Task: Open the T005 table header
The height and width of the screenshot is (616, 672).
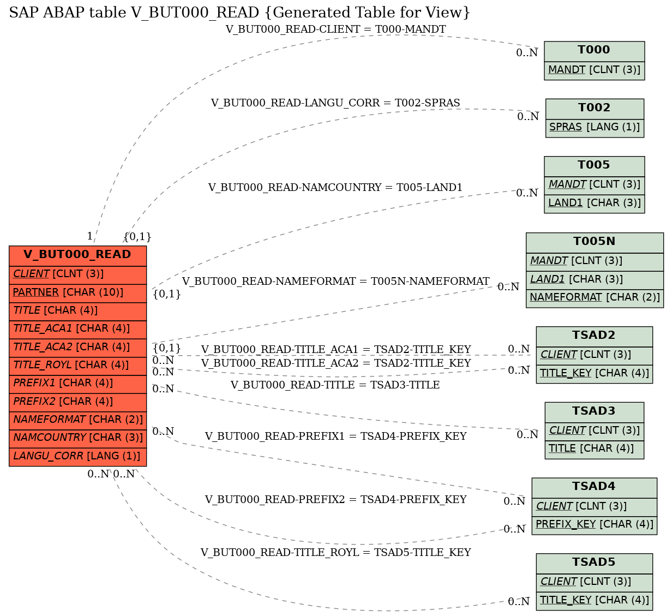Action: pos(595,166)
